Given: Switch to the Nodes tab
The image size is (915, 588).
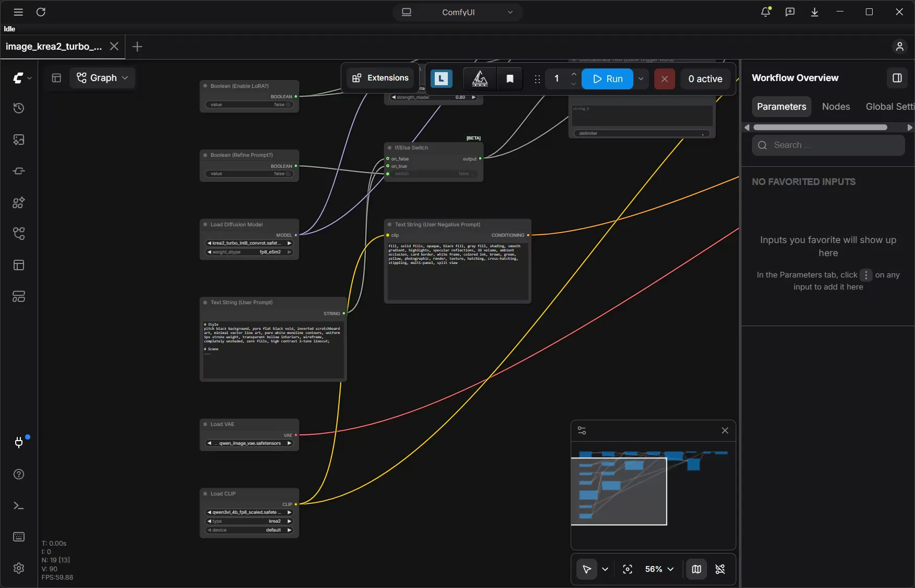Looking at the screenshot, I should (x=836, y=107).
